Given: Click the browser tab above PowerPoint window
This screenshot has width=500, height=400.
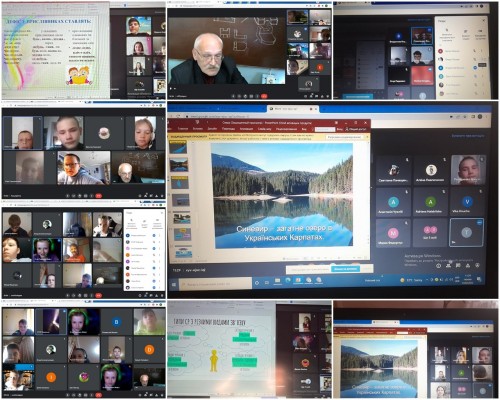Looking at the screenshot, I should [292, 109].
